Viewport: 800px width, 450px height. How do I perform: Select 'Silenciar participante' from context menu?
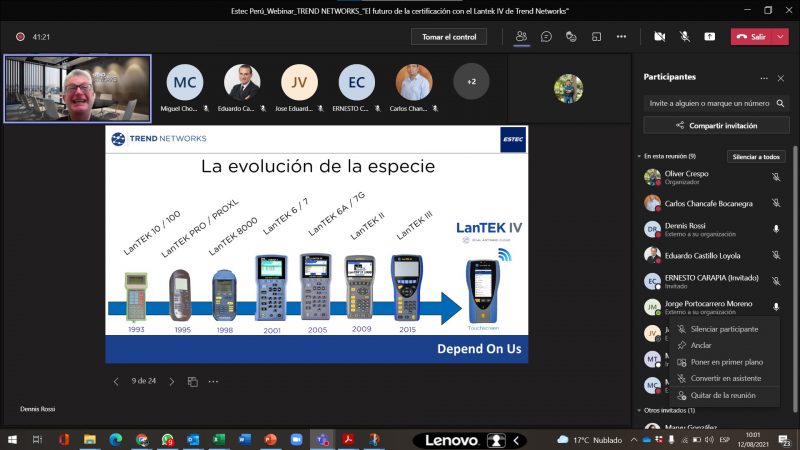tap(723, 329)
